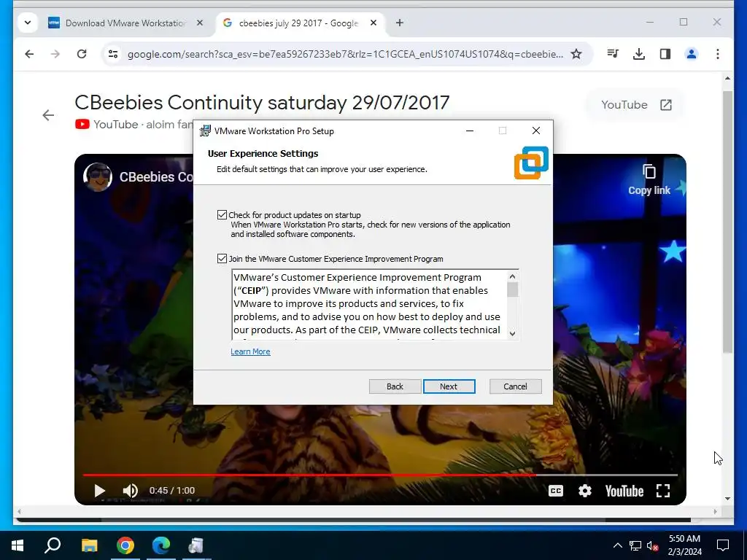
Task: Go forward in Chrome browser history
Action: click(55, 54)
